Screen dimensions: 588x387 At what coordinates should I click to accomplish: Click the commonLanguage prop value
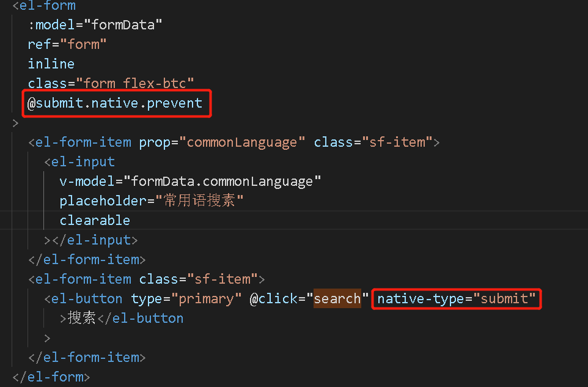[246, 142]
